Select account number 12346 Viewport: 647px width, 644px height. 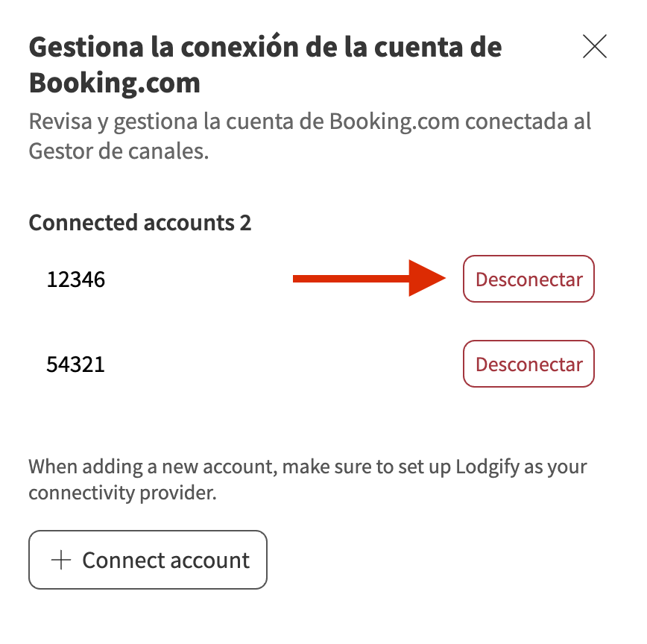pos(76,280)
